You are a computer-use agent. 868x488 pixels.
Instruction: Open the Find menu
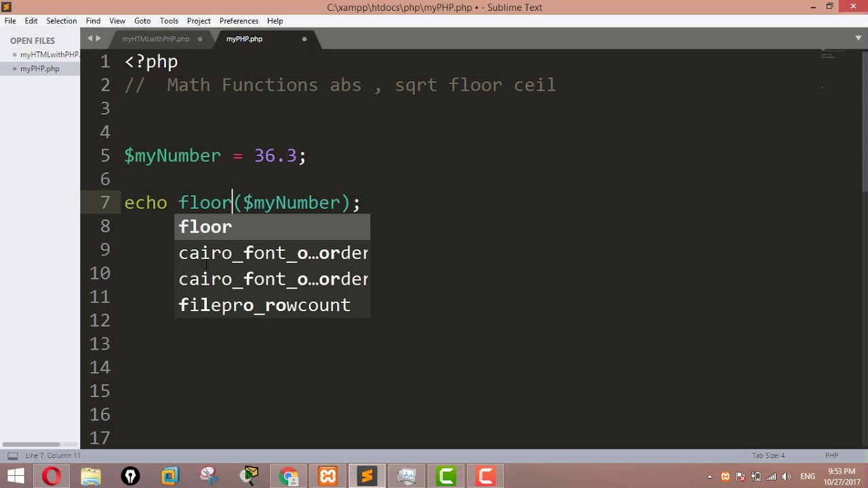point(93,21)
